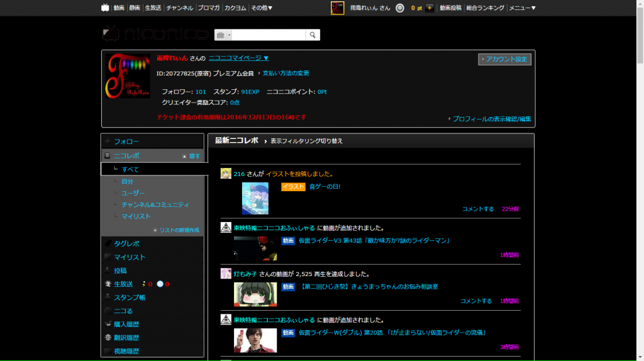The image size is (644, 361).
Task: Click the search magnifier button
Action: 313,35
